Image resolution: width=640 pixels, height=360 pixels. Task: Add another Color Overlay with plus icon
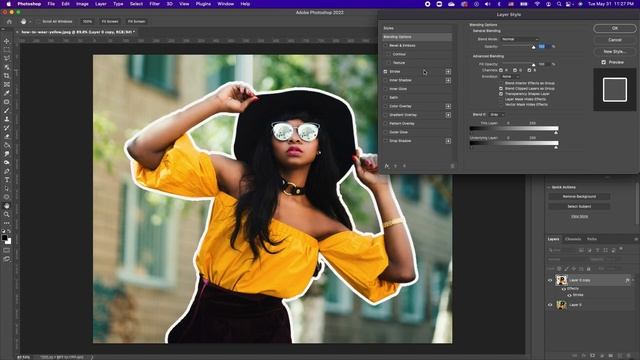click(x=448, y=106)
